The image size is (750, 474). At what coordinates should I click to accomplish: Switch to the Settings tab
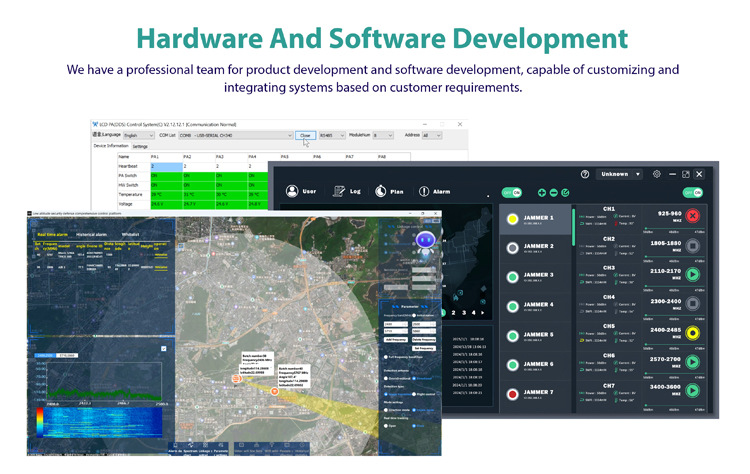coord(142,146)
